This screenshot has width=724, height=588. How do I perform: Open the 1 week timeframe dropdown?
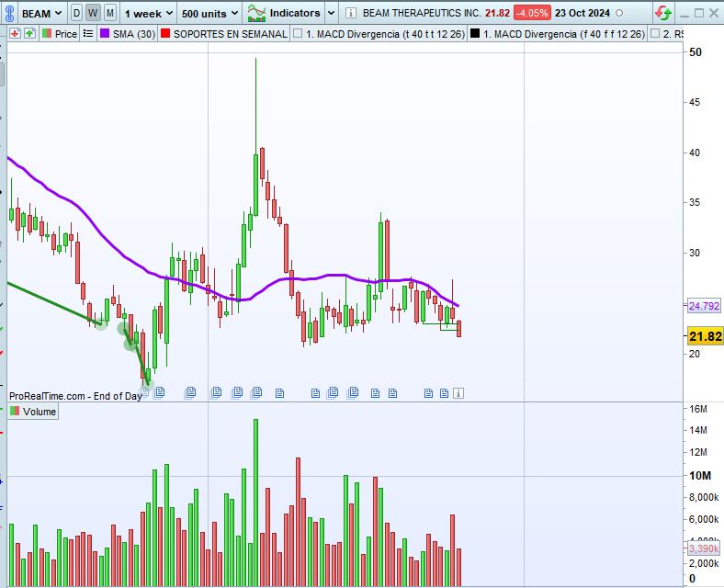coord(149,14)
